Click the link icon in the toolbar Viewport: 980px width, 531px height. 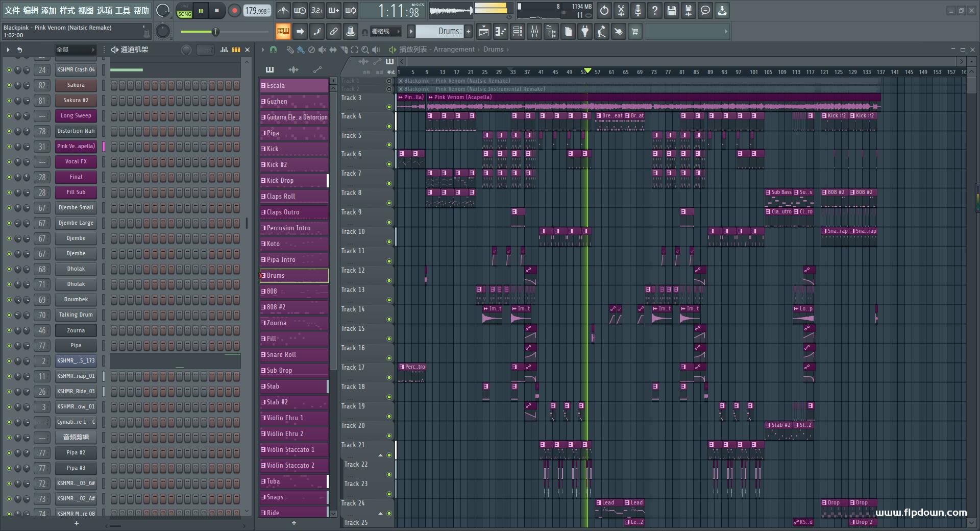(x=334, y=32)
